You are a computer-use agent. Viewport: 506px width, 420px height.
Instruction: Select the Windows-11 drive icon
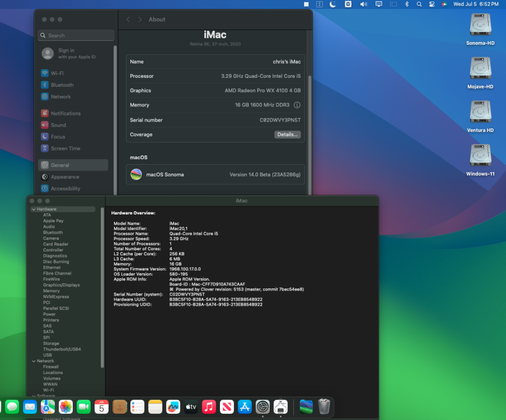pos(480,160)
